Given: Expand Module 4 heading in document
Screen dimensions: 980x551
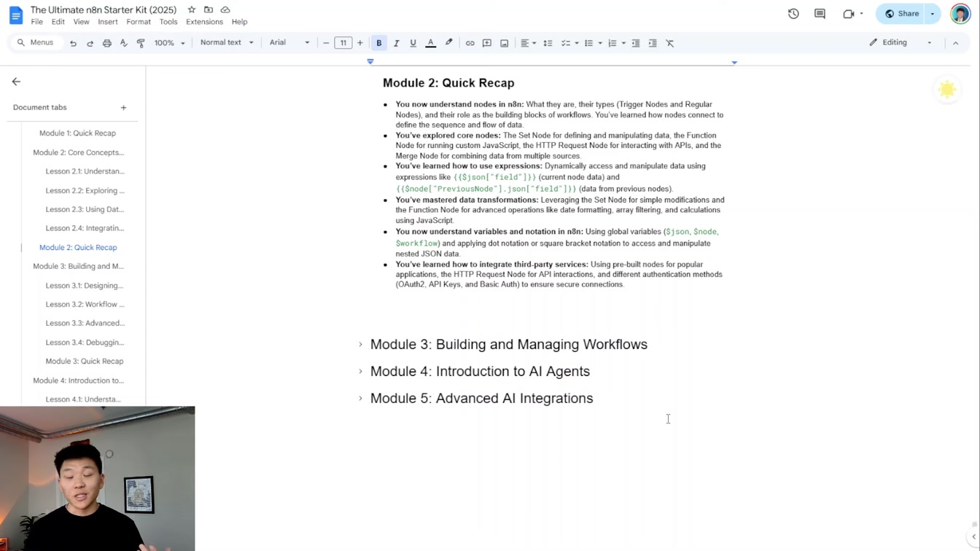Looking at the screenshot, I should (360, 372).
